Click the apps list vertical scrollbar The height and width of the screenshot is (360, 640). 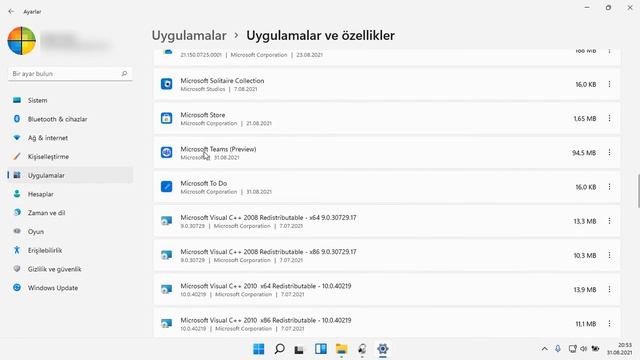(638, 191)
